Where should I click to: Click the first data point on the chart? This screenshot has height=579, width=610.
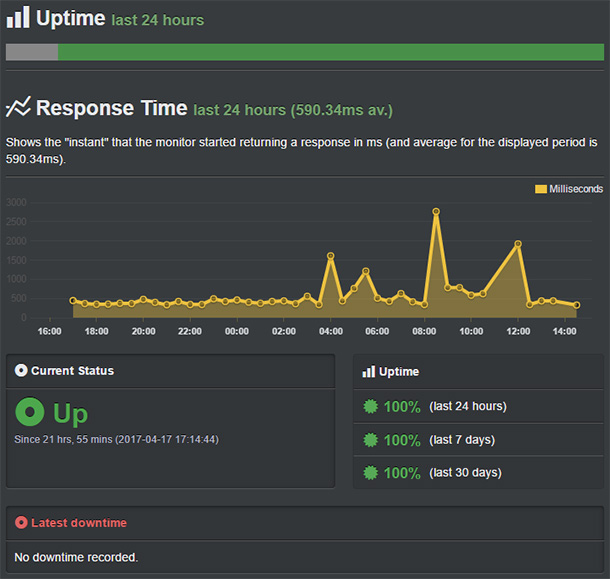coord(73,300)
